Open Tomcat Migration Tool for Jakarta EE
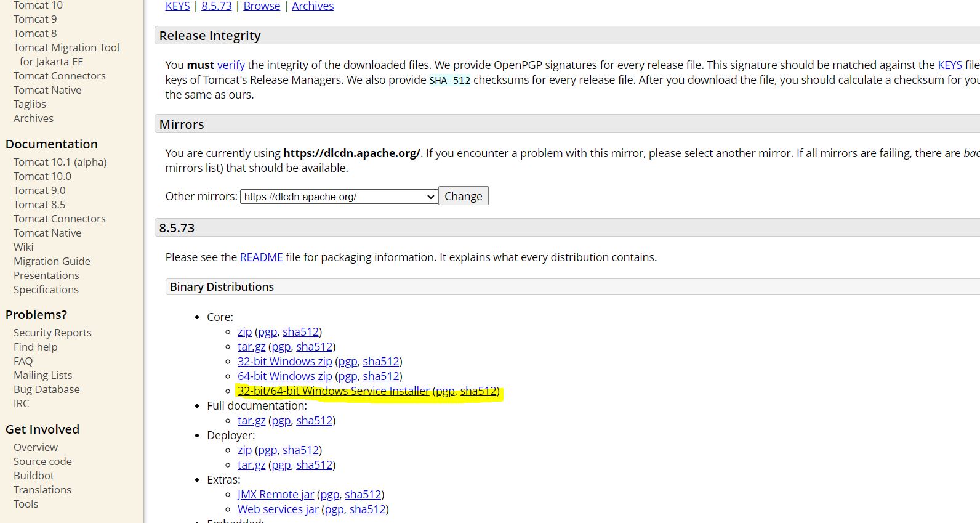This screenshot has width=980, height=523. click(66, 54)
